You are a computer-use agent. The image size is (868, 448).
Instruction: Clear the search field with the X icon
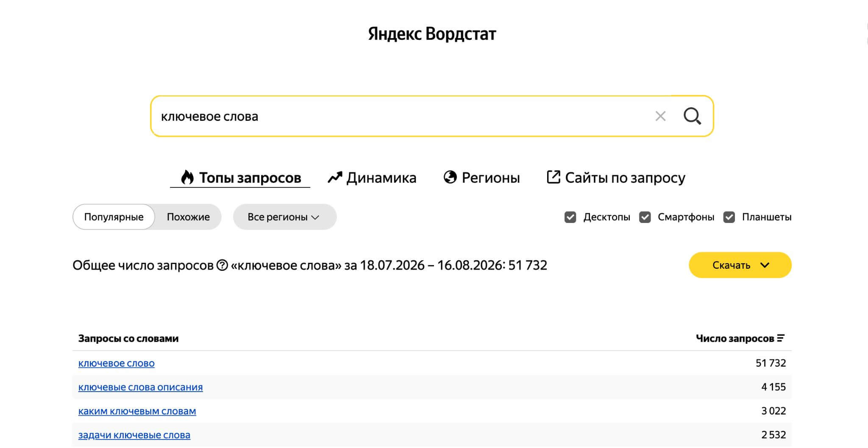click(x=660, y=116)
